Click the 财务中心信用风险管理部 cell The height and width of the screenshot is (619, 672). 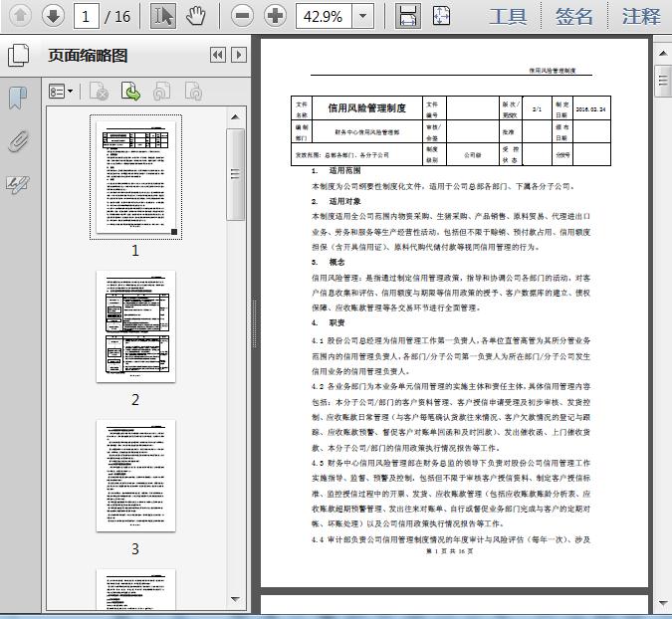click(367, 132)
